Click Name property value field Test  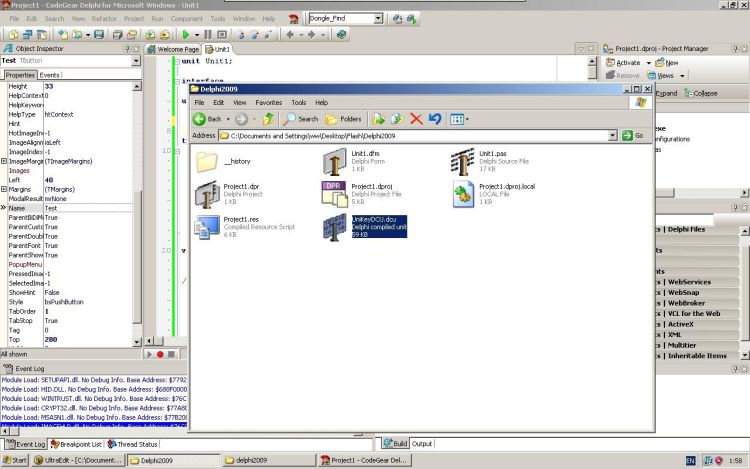pyautogui.click(x=88, y=208)
